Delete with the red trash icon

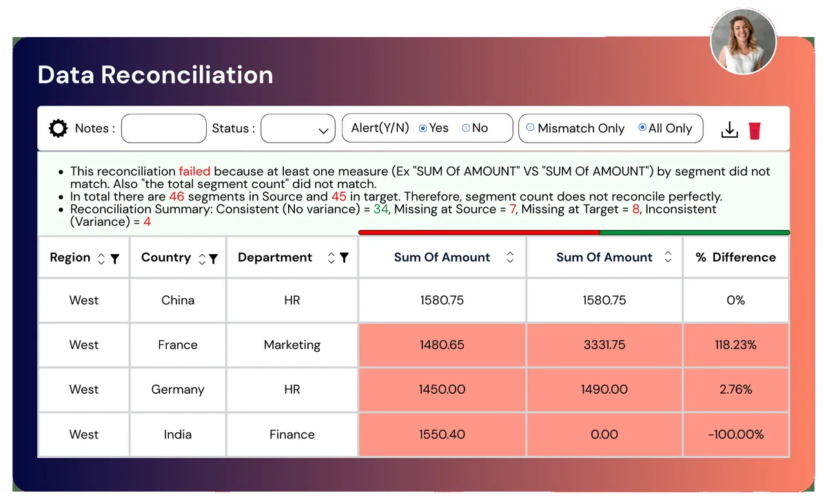(755, 130)
